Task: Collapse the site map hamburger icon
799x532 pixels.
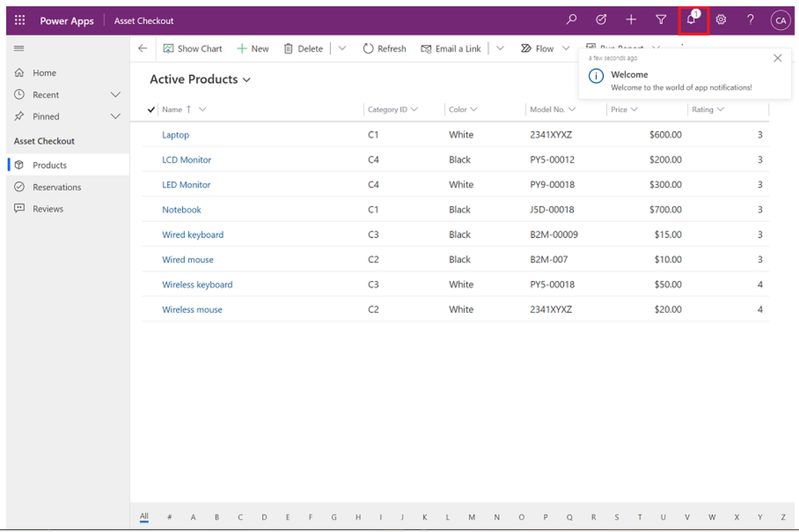Action: point(19,48)
